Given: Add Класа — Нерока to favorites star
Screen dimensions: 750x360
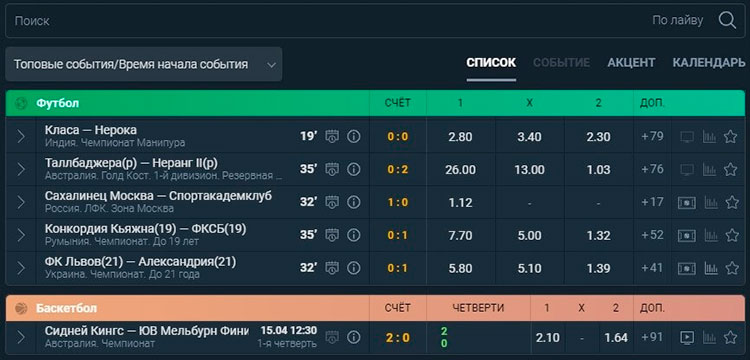Looking at the screenshot, I should [x=730, y=137].
